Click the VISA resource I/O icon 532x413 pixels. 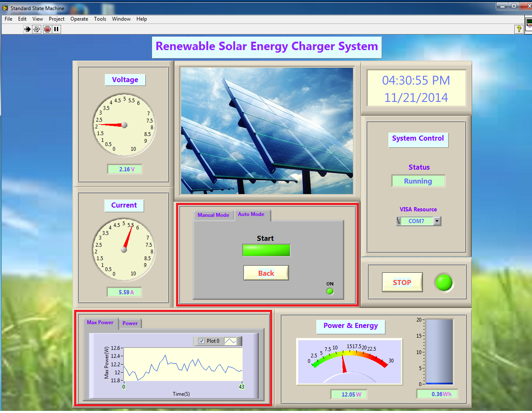tap(398, 221)
